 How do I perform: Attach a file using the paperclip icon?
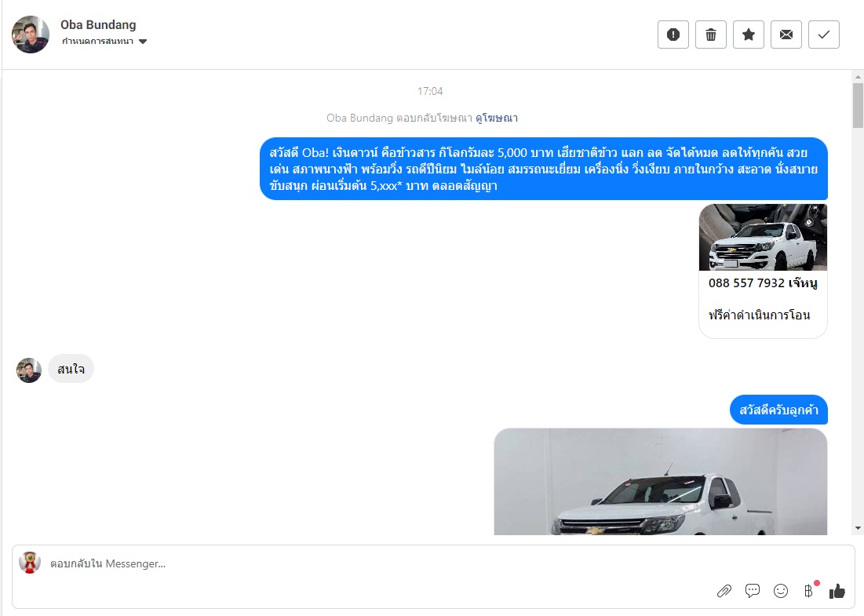point(724,591)
